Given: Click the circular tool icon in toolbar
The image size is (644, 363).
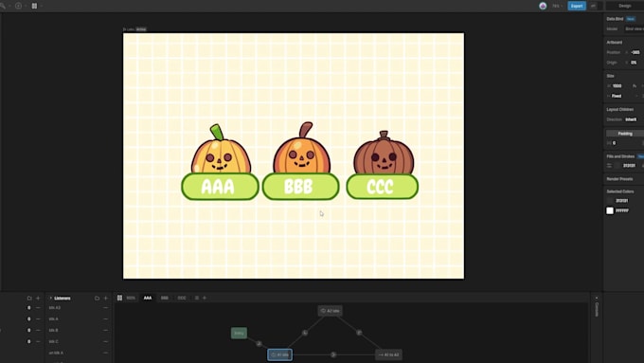Looking at the screenshot, I should [x=19, y=6].
